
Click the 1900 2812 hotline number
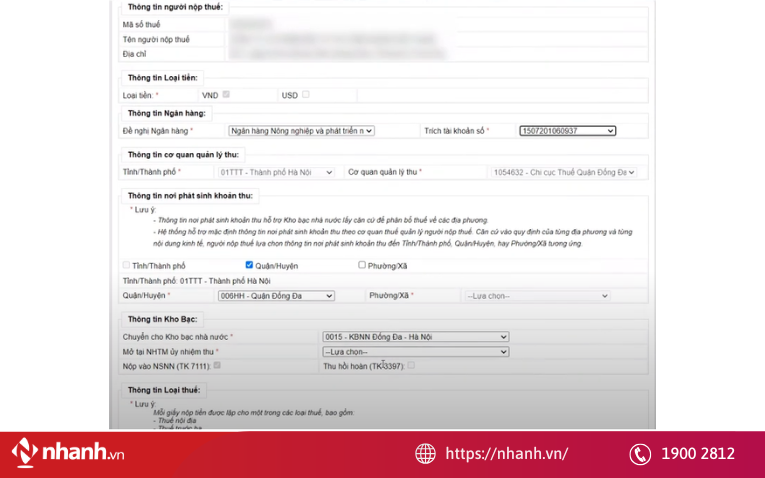(x=697, y=454)
